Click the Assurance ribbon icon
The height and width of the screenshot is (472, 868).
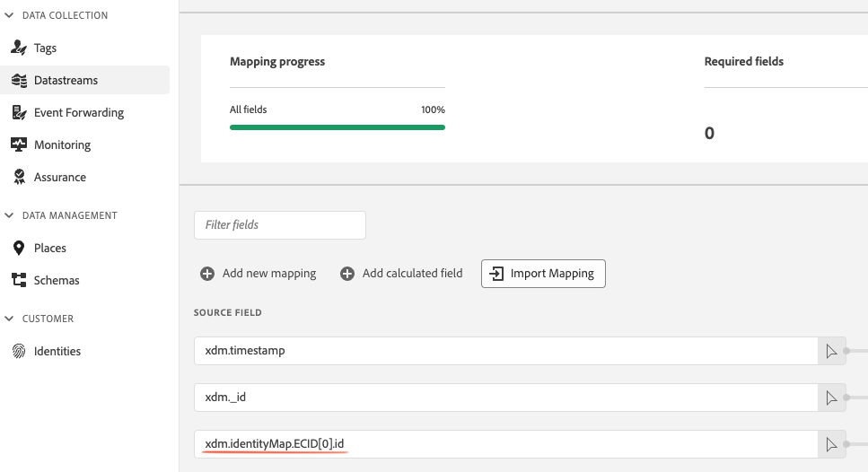pyautogui.click(x=19, y=177)
